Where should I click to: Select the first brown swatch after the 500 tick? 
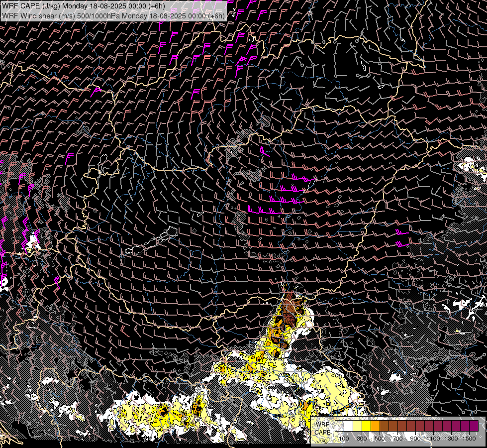pyautogui.click(x=384, y=426)
